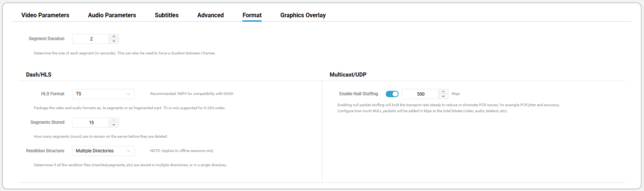Decrease Segment Duration with the down arrow
The height and width of the screenshot is (191, 644).
[x=114, y=41]
